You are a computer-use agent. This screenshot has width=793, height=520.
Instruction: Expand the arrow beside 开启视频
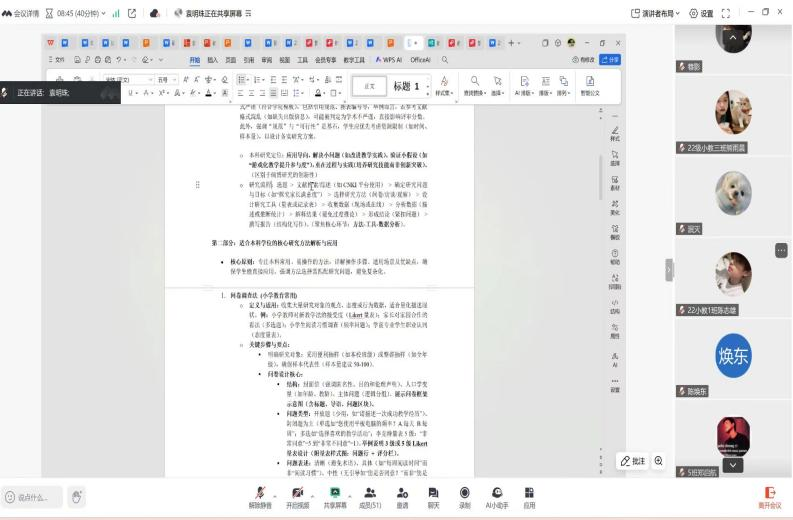click(311, 491)
